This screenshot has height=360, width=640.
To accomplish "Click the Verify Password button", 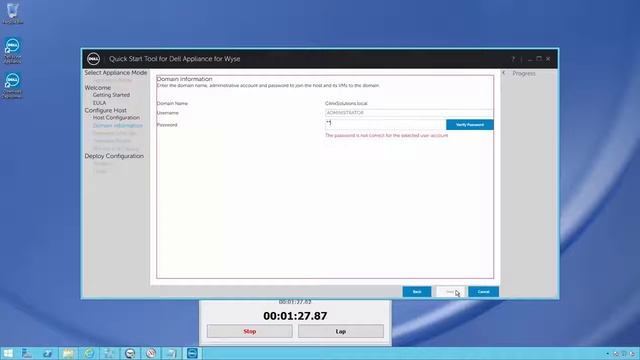I will coord(470,124).
